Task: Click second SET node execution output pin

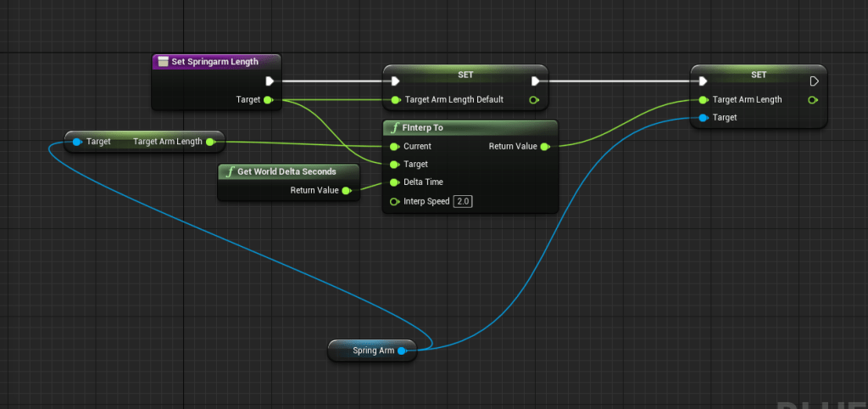Action: click(x=814, y=81)
